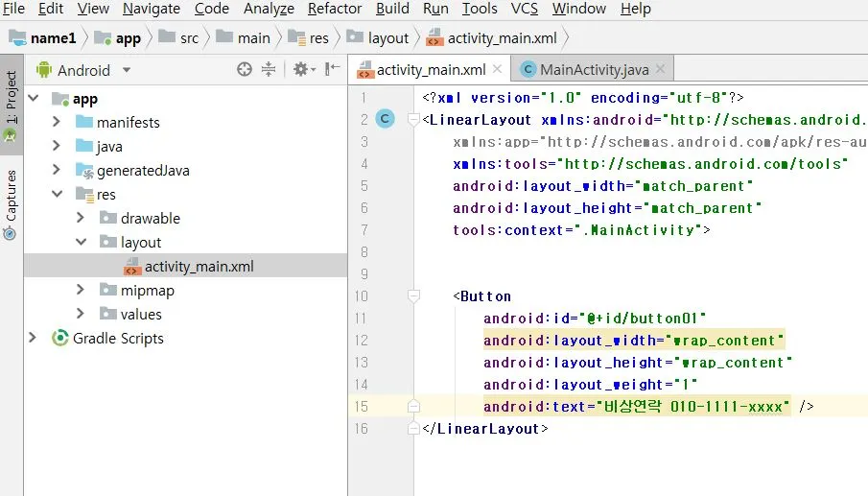Viewport: 868px width, 496px height.
Task: Fold the LinearLayout tag at line 2
Action: pyautogui.click(x=413, y=119)
